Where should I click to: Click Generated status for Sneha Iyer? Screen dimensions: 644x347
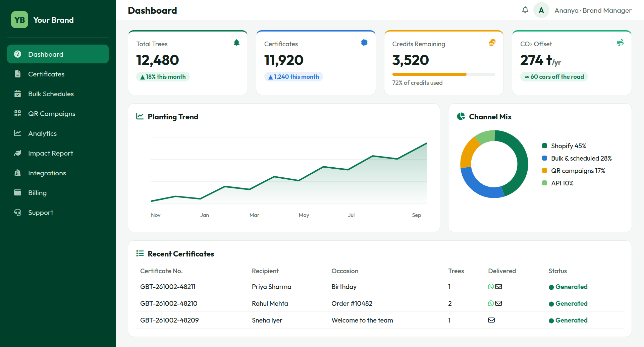pyautogui.click(x=568, y=320)
